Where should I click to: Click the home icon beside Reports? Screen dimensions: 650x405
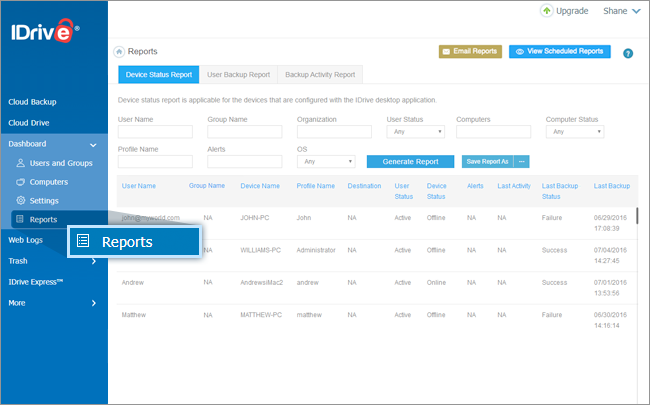click(x=119, y=52)
